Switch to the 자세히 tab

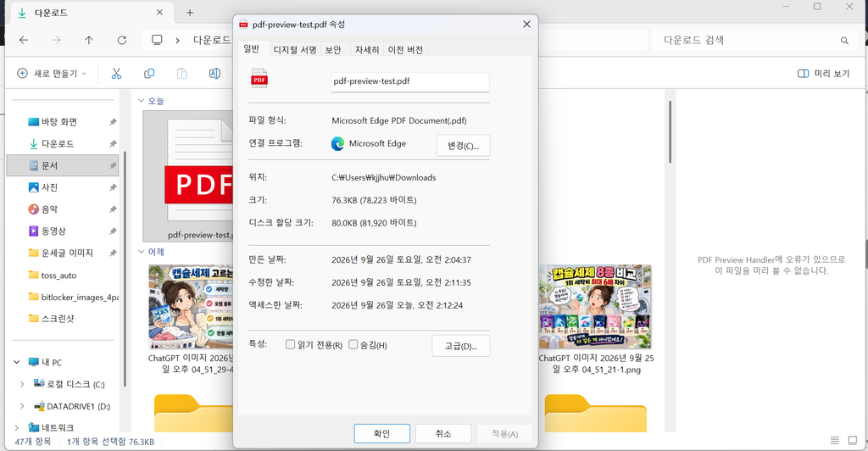coord(367,50)
